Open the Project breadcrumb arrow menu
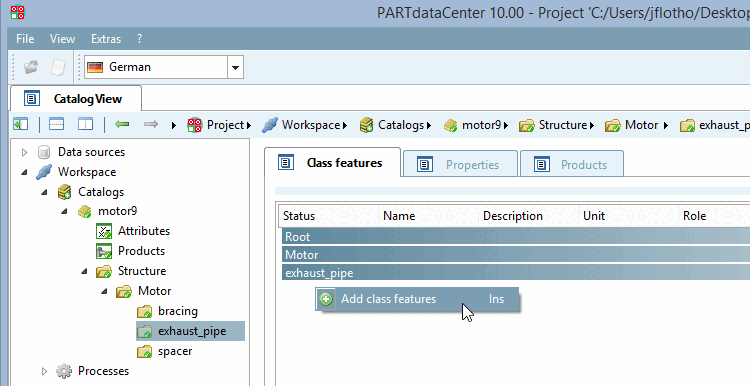Screen dimensions: 750x386 (x=249, y=126)
